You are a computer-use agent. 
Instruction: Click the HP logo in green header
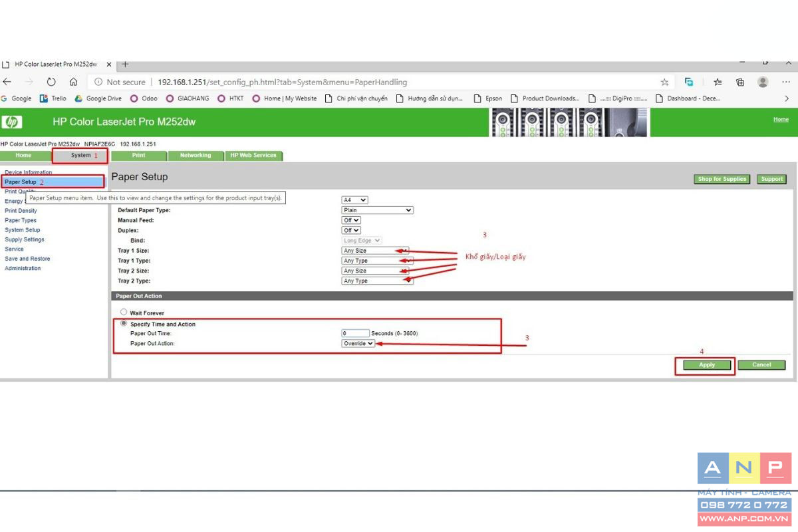[x=12, y=122]
